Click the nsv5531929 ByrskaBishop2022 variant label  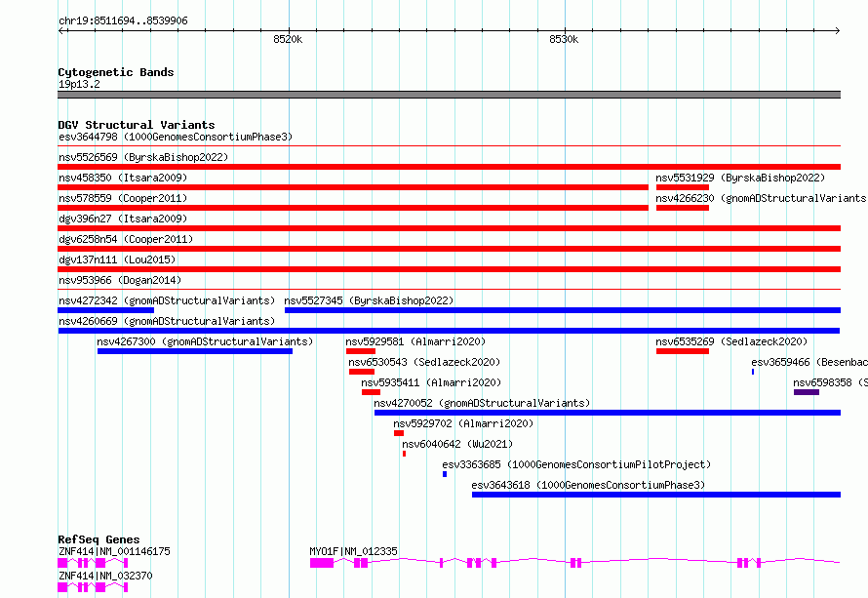point(740,178)
